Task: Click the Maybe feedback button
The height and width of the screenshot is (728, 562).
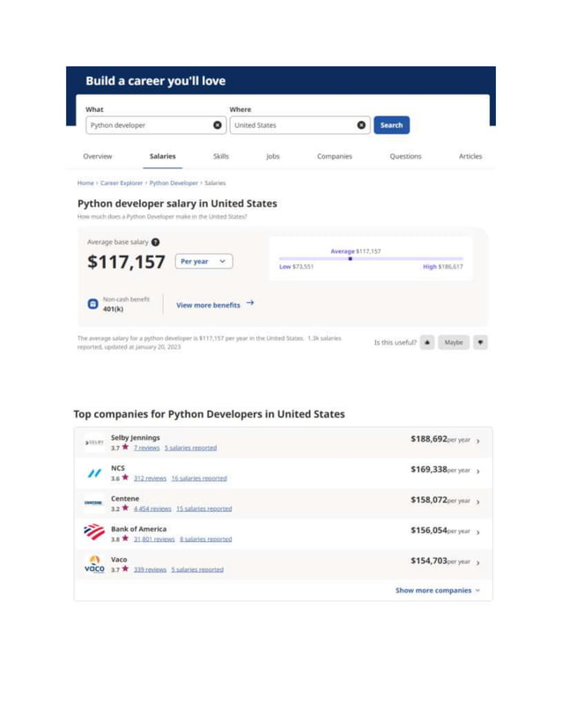Action: (454, 342)
